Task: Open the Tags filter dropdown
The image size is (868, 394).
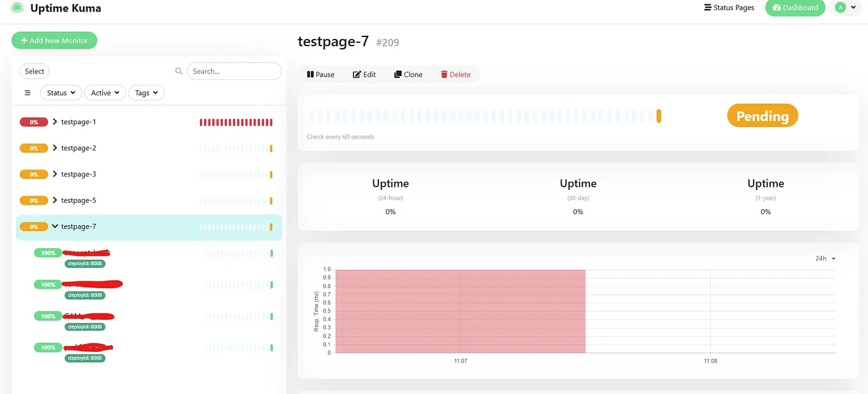Action: coord(146,93)
